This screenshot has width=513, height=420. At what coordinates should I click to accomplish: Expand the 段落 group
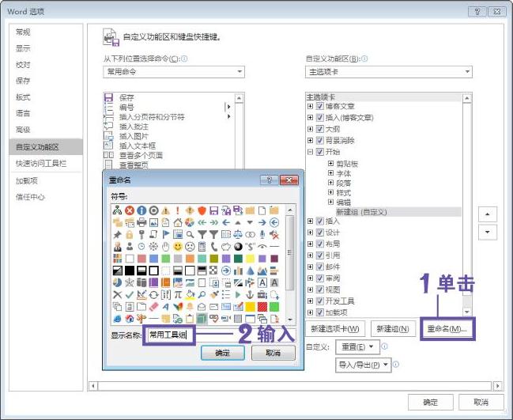pos(330,183)
